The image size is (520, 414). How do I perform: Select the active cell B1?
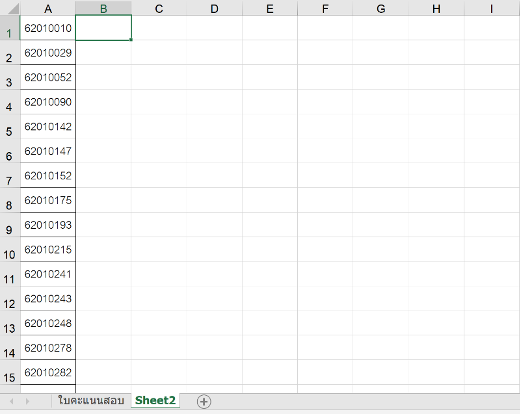click(x=103, y=28)
